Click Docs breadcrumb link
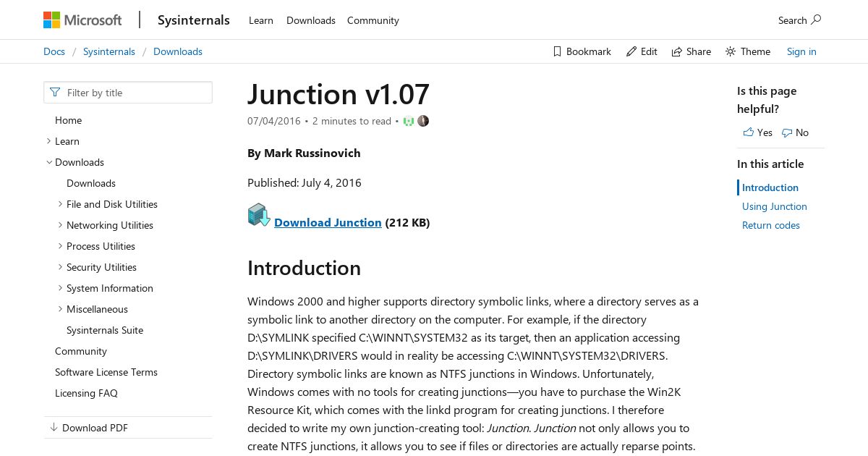 pyautogui.click(x=54, y=51)
